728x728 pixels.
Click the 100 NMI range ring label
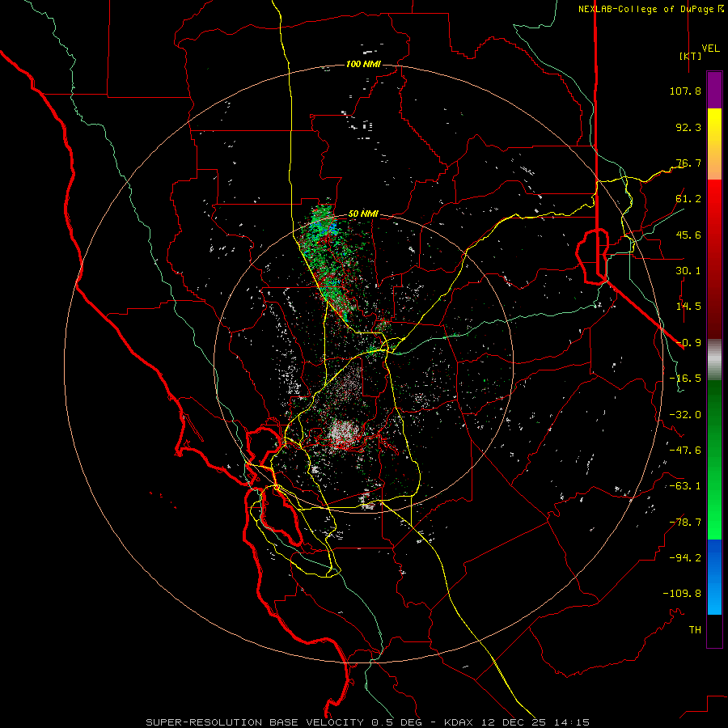(x=363, y=64)
